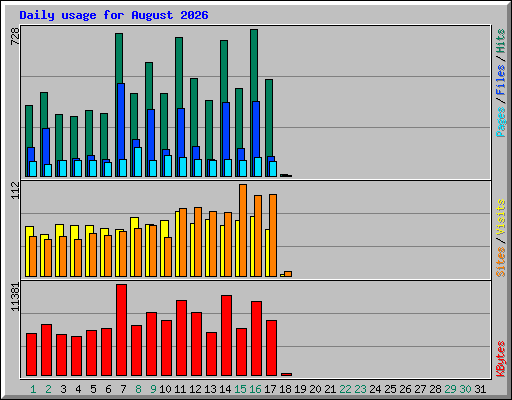Click day label 11 on the x-axis
Screen dimensions: 512x400
coord(180,389)
